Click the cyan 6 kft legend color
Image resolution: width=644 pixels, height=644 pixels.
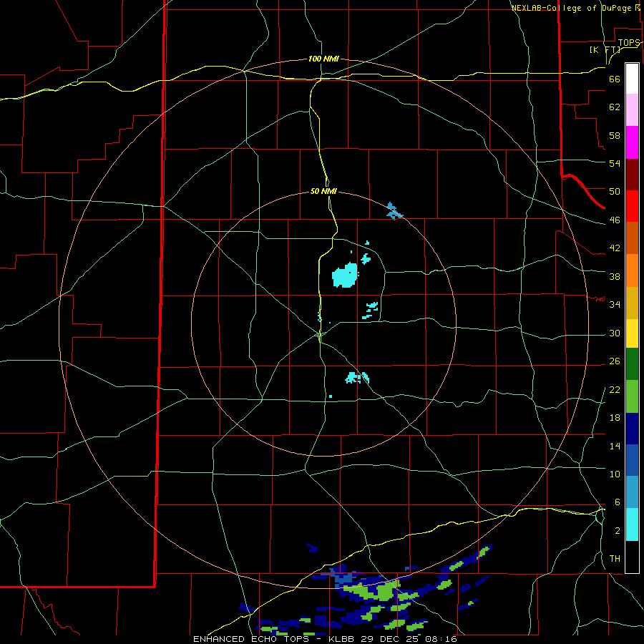click(632, 525)
